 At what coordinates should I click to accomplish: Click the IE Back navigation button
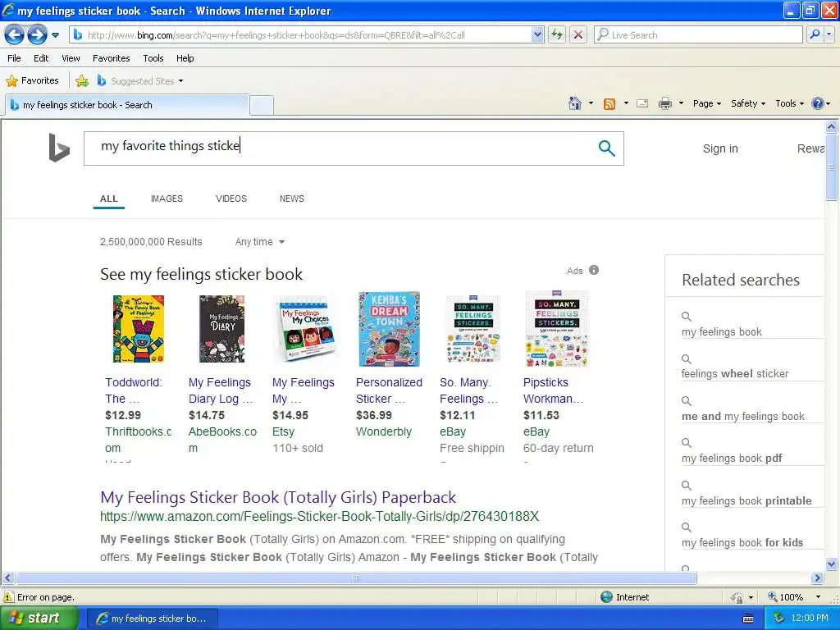[x=15, y=35]
